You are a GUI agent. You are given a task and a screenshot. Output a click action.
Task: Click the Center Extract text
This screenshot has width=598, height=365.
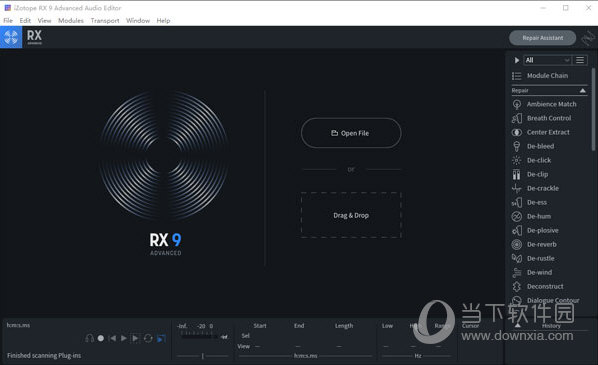point(548,132)
